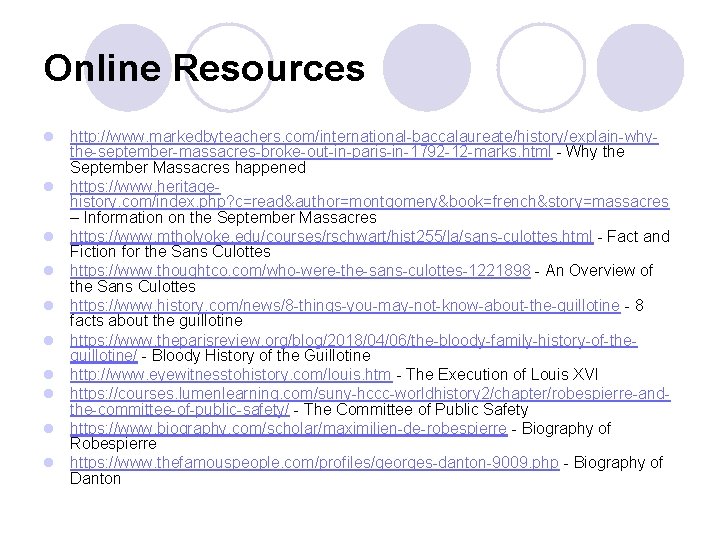Click the 'Online Resources' title
Viewport: 720px width, 540px height.
click(x=204, y=68)
